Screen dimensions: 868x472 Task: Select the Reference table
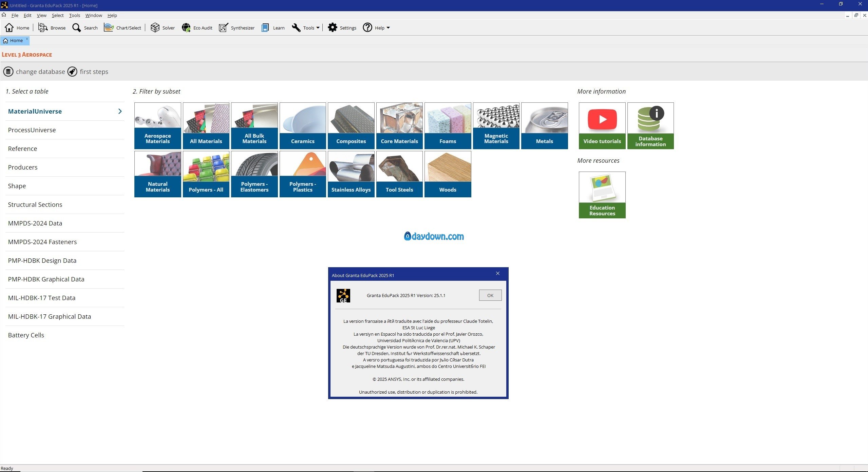tap(65, 149)
